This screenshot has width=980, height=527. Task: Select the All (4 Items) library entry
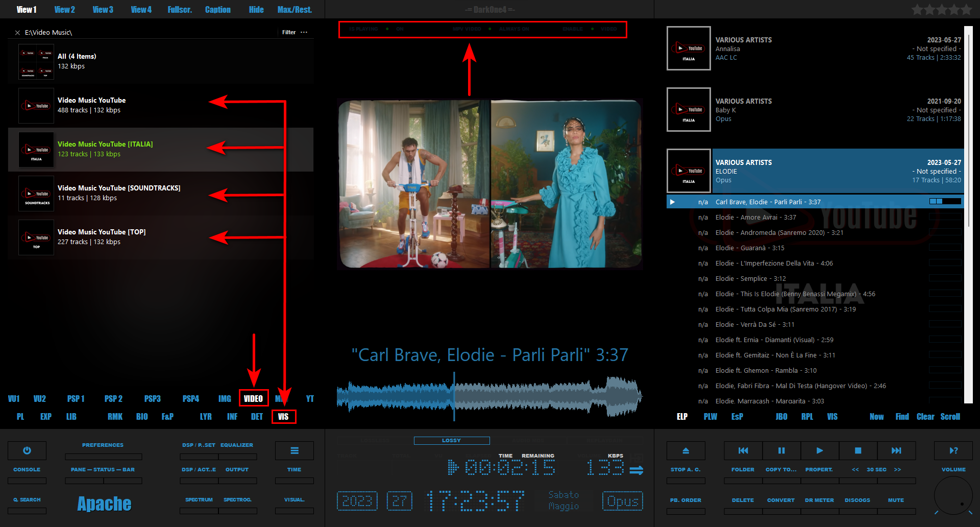click(161, 62)
